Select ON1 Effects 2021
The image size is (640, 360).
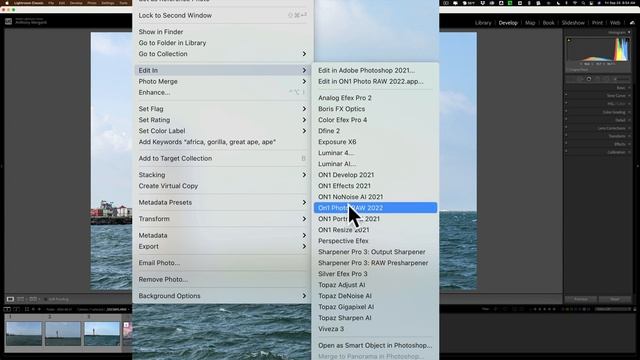(x=344, y=186)
